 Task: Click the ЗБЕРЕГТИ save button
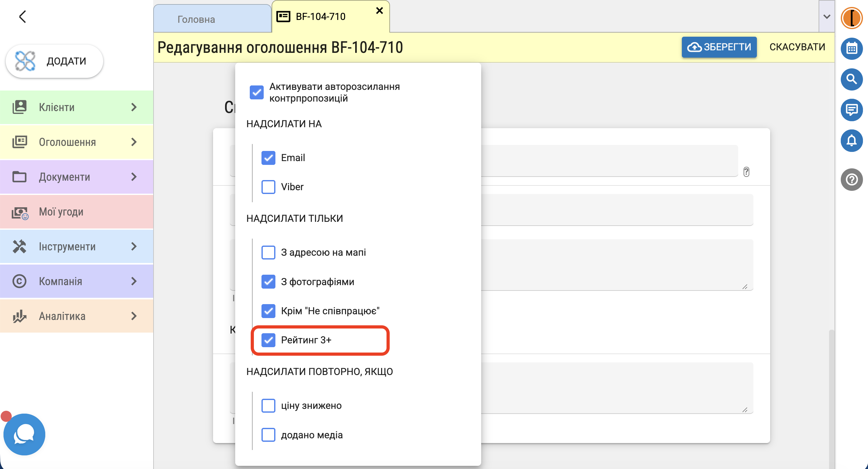pos(719,47)
